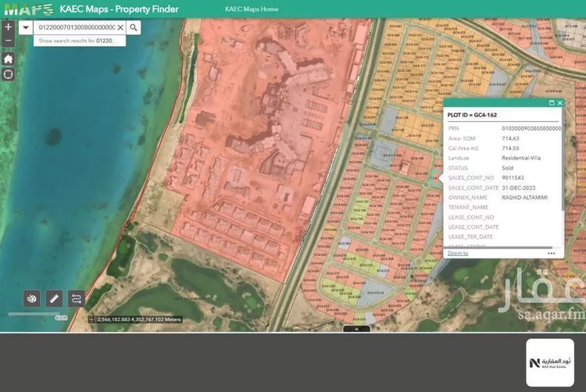
Task: Click the STATUS value Sold
Action: [x=508, y=168]
